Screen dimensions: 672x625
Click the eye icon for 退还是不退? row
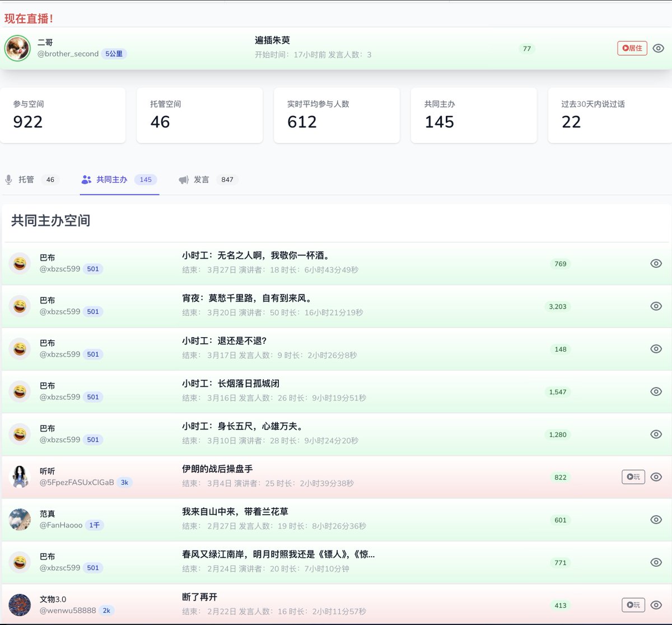coord(656,349)
